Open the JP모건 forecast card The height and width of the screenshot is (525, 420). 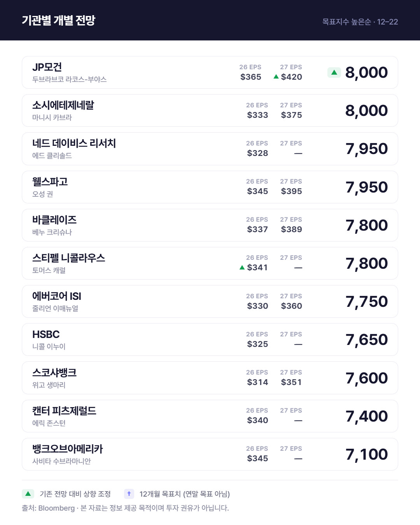click(210, 72)
